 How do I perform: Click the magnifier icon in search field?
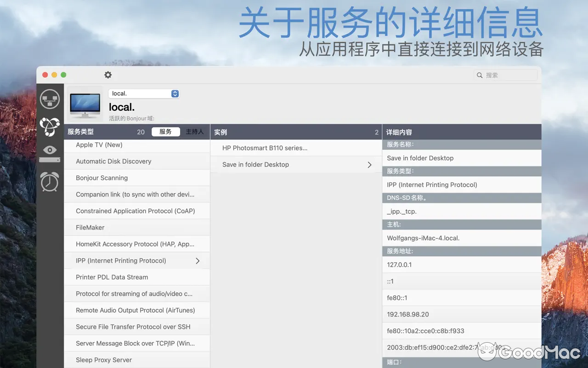click(479, 75)
